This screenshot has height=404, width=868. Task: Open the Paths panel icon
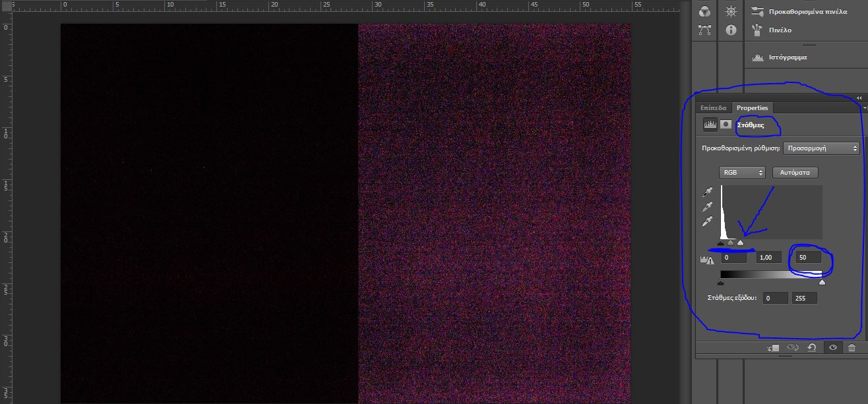click(705, 30)
